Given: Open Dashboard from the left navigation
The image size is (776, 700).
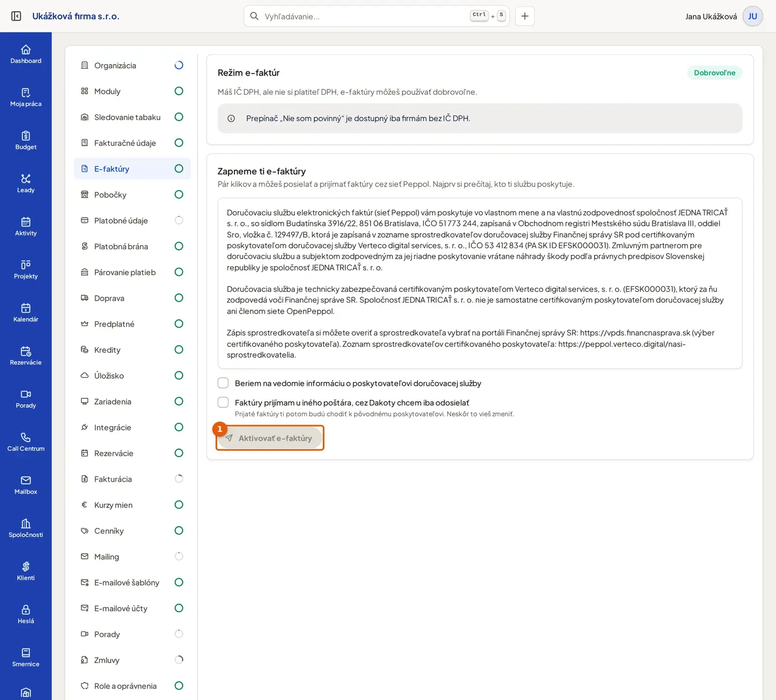Looking at the screenshot, I should click(26, 54).
